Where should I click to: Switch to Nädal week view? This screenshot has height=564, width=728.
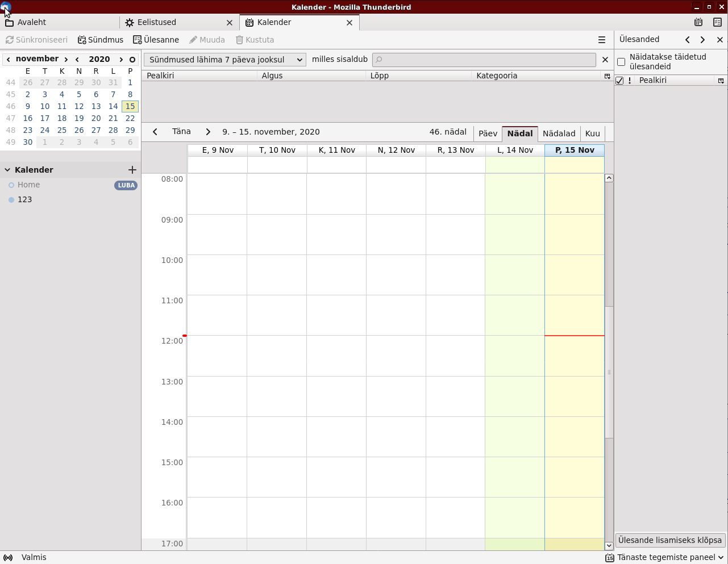tap(520, 133)
